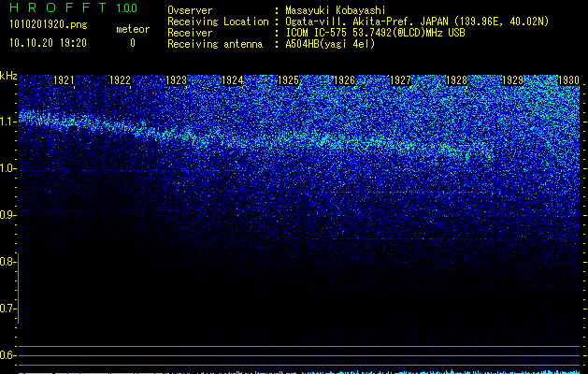This screenshot has width=588, height=374.
Task: Click the 1925 time marker
Action: coord(288,80)
